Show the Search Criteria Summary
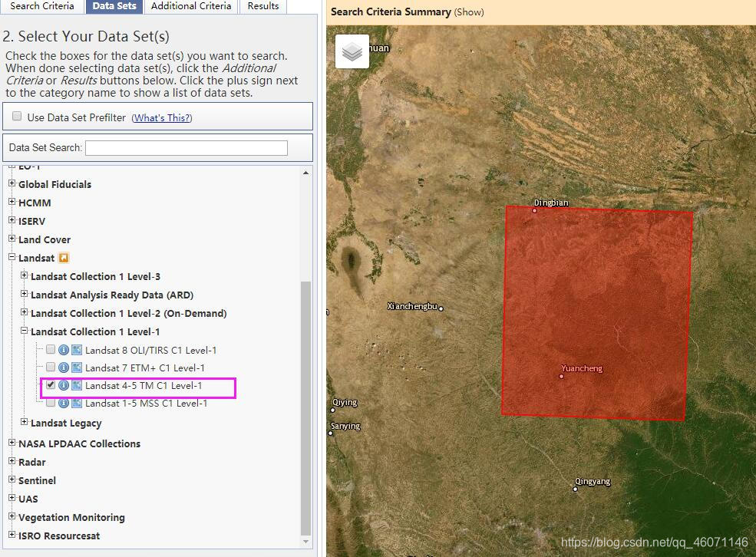The height and width of the screenshot is (557, 756). point(469,12)
